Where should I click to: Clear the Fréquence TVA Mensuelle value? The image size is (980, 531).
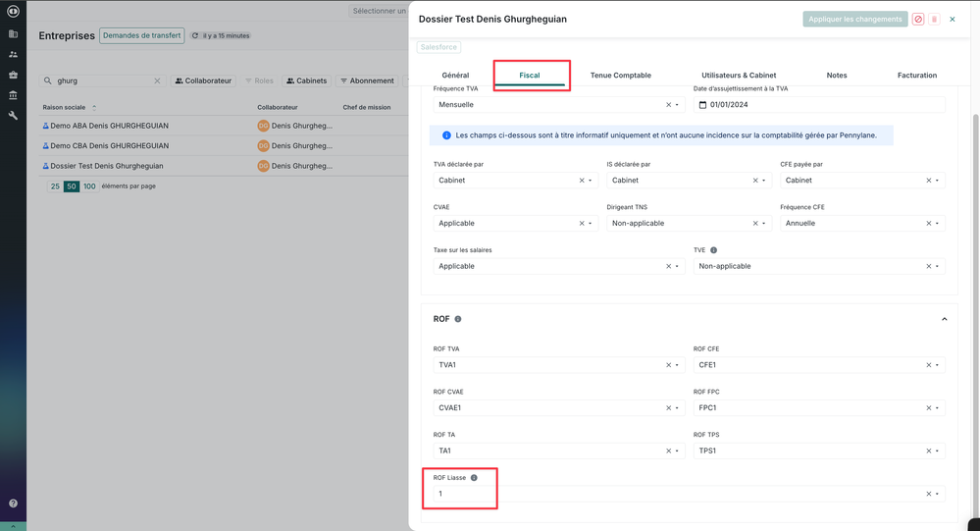pos(668,105)
